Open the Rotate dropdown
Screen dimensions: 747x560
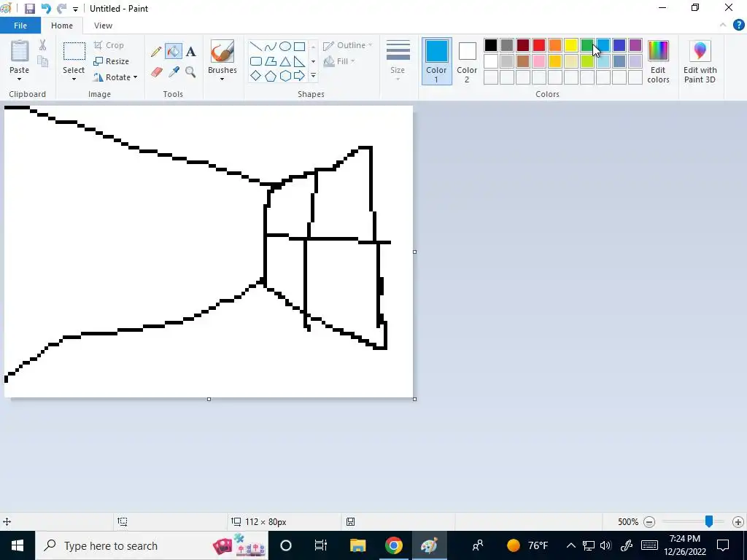[x=115, y=77]
